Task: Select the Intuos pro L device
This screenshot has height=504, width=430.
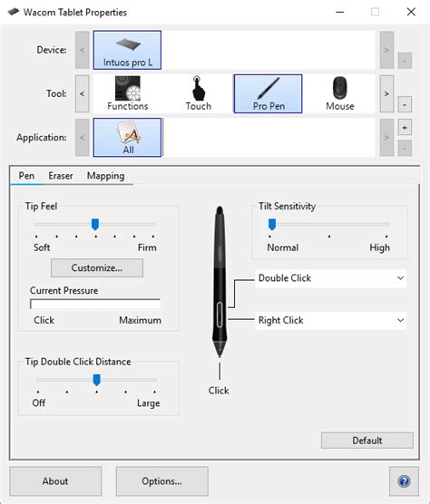Action: [x=127, y=50]
